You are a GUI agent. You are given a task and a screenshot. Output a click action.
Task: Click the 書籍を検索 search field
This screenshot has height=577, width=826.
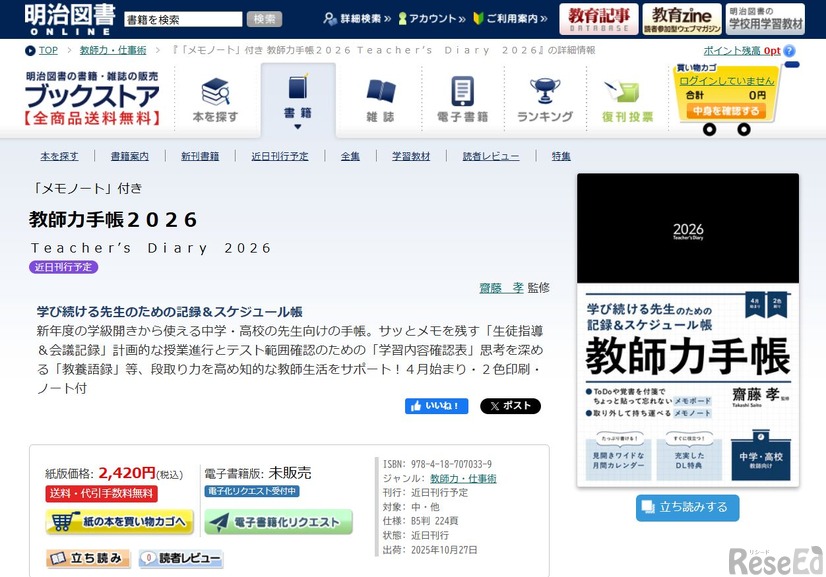coord(183,19)
